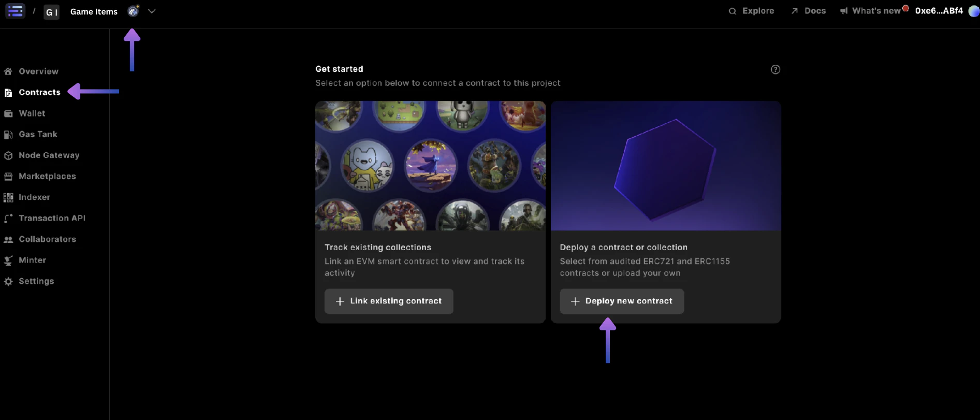Click the What's new megaphone icon
Viewport: 980px width, 420px height.
click(844, 11)
